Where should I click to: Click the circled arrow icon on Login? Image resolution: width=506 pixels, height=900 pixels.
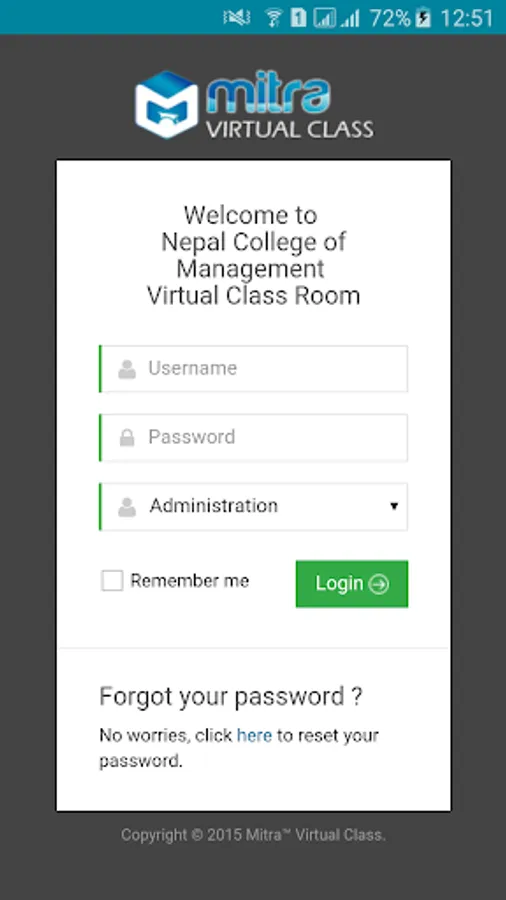click(379, 584)
